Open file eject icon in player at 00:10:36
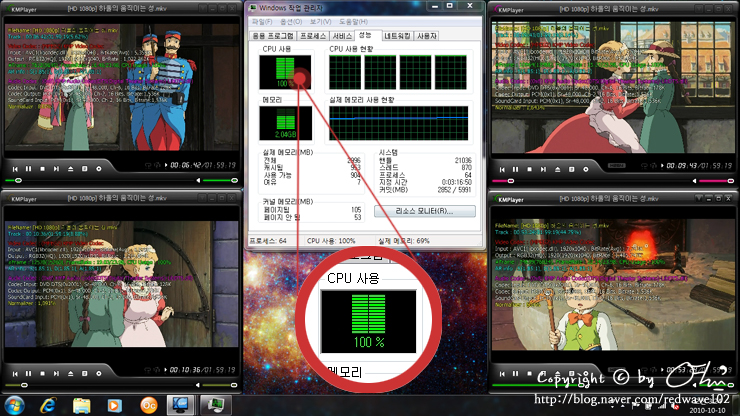Image resolution: width=740 pixels, height=416 pixels. click(x=71, y=373)
